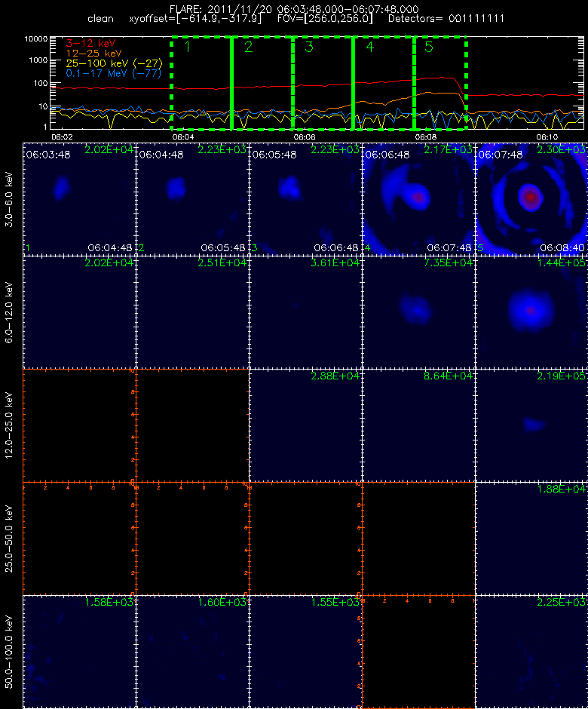Click interval 5 label in the light curve
Viewport: 588px width, 709px height.
click(x=429, y=47)
